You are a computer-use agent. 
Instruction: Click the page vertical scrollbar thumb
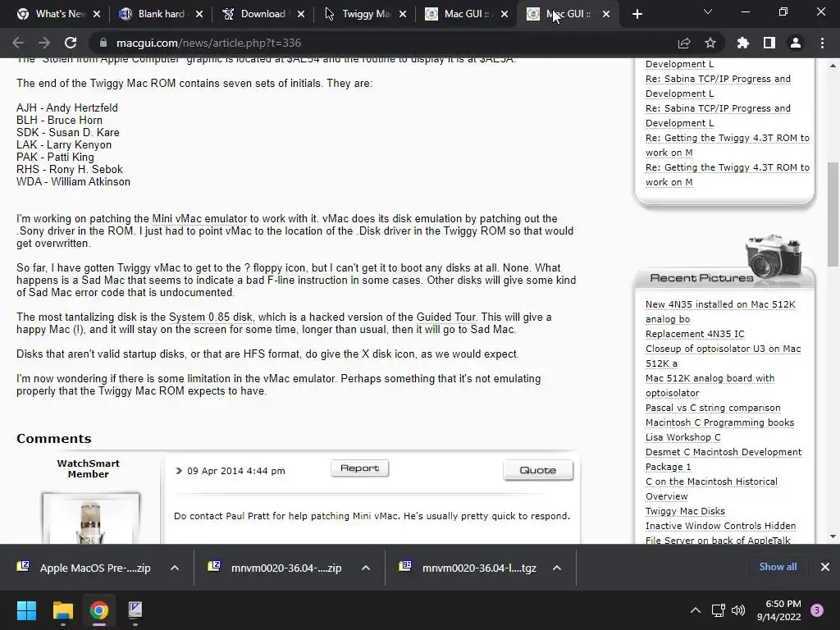(833, 214)
